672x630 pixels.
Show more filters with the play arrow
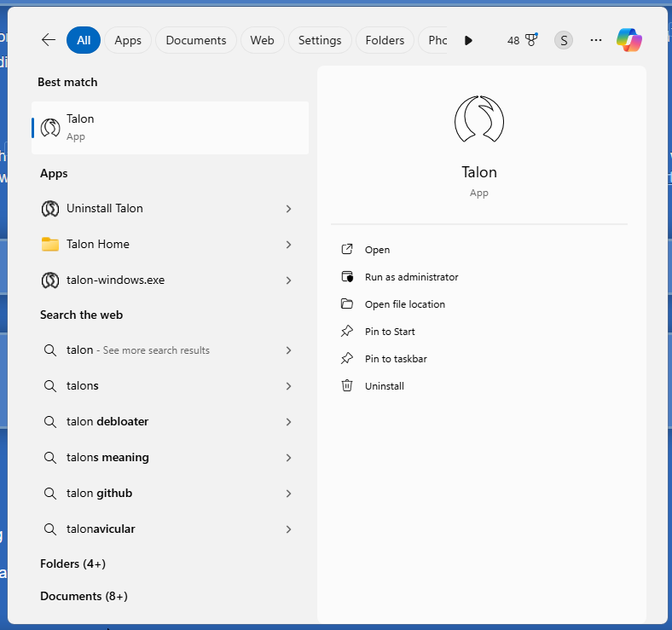click(x=468, y=40)
